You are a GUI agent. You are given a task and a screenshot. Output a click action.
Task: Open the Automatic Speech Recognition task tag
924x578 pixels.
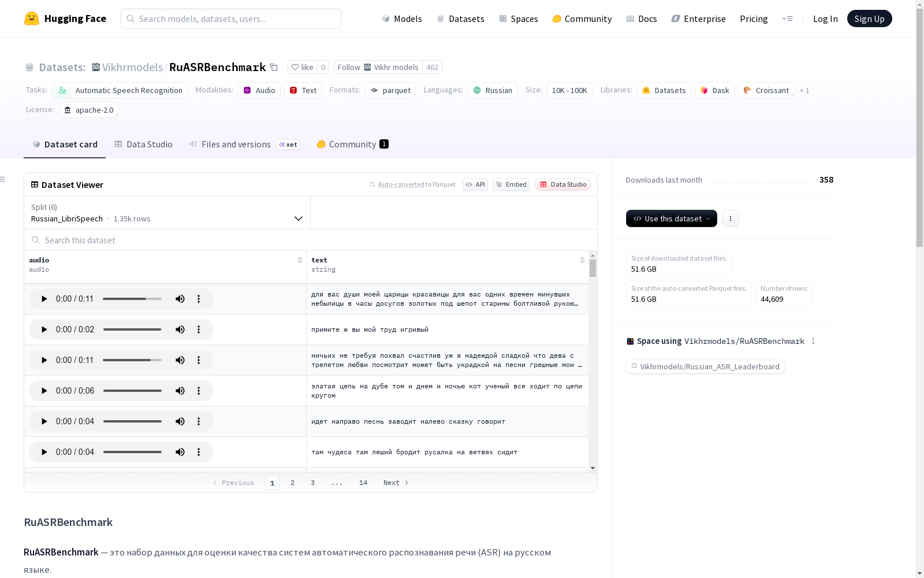(120, 90)
